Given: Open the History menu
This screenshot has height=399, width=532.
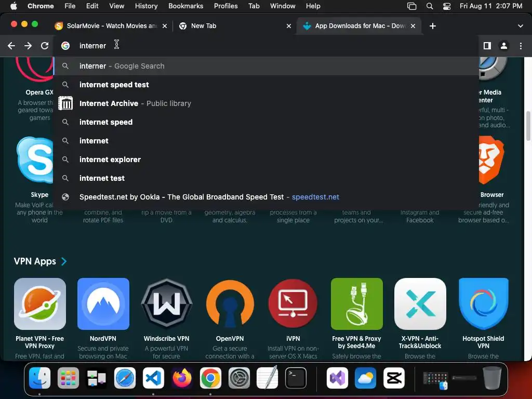Looking at the screenshot, I should pyautogui.click(x=146, y=6).
